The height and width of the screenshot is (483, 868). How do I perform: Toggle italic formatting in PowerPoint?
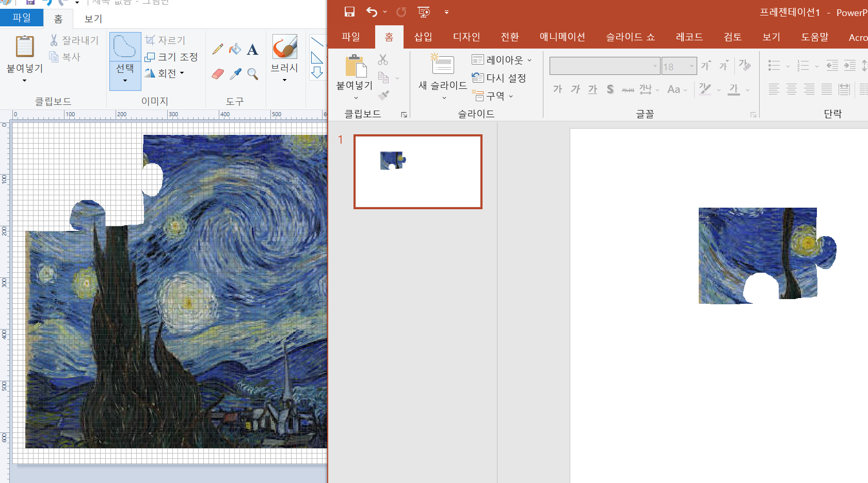(x=575, y=89)
